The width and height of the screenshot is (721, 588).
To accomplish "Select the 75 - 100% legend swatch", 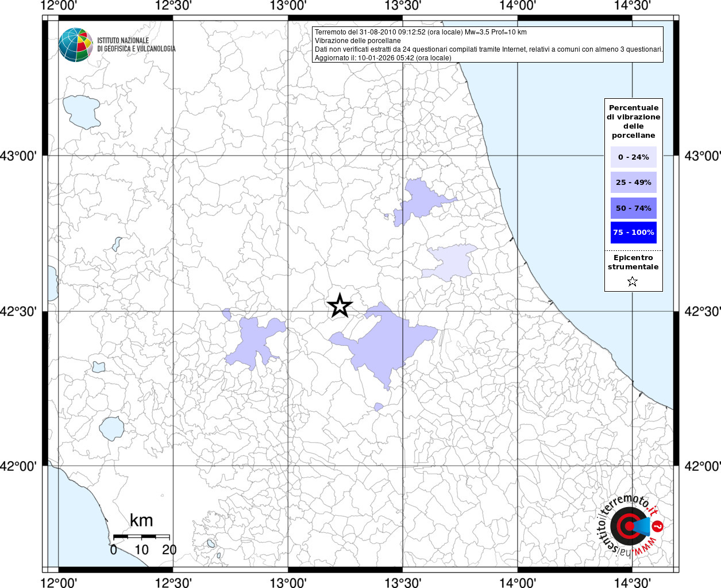I will (x=634, y=233).
